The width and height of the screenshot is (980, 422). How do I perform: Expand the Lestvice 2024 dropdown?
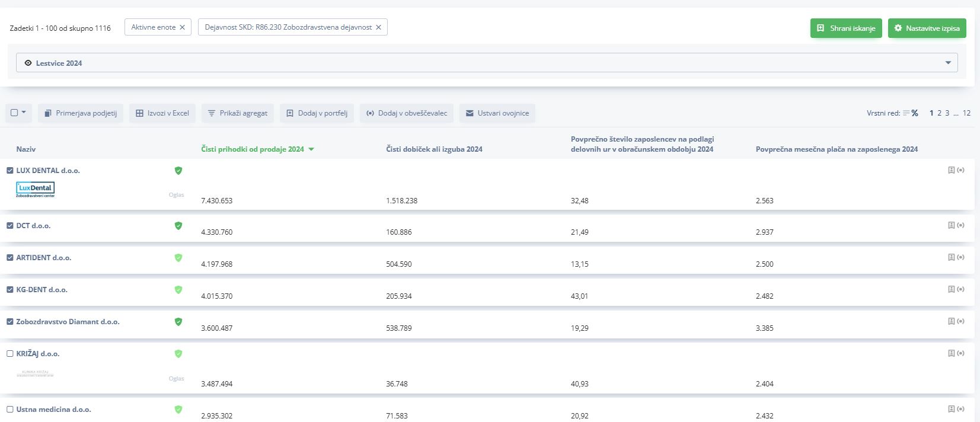pyautogui.click(x=487, y=63)
